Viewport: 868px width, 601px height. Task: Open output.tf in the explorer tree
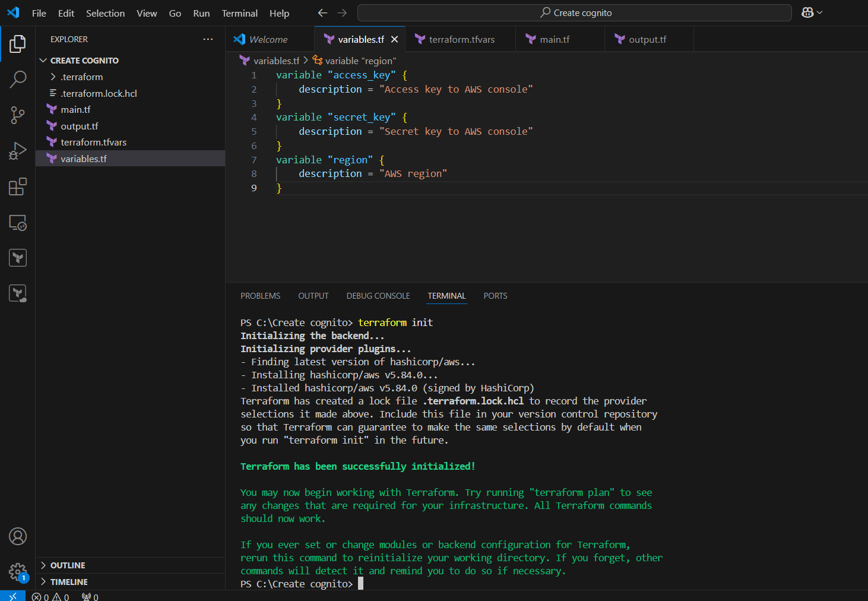pyautogui.click(x=131, y=126)
